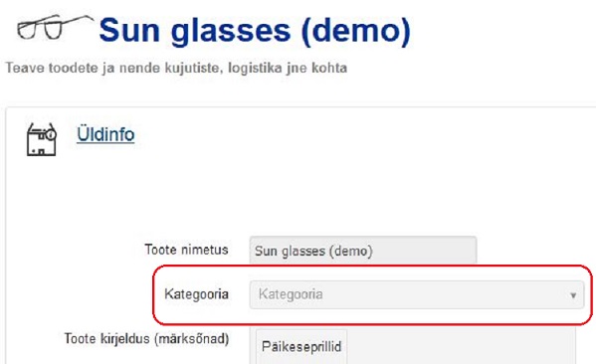Select the Päikeseprillid keyword tag
The width and height of the screenshot is (596, 364).
tap(301, 346)
